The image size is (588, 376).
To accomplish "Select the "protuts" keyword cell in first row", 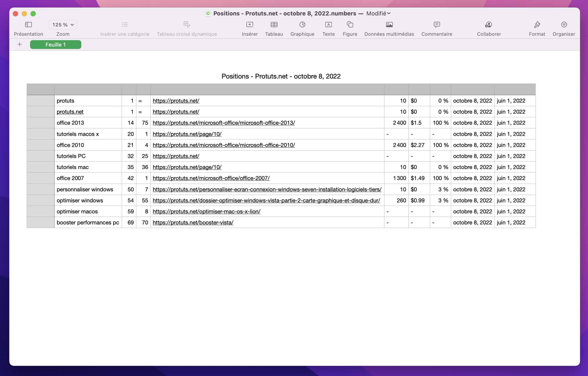I will 88,100.
